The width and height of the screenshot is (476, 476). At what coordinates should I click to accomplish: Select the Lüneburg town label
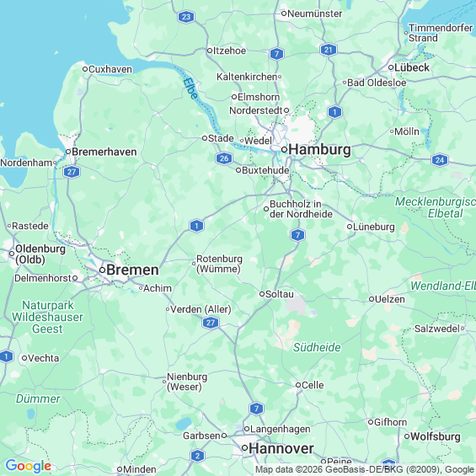pyautogui.click(x=374, y=227)
